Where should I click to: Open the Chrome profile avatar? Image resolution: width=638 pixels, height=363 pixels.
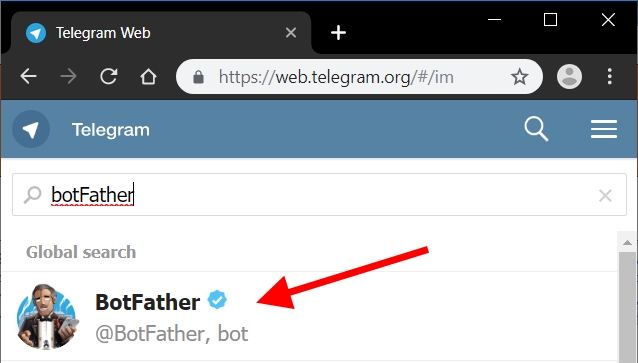tap(569, 76)
